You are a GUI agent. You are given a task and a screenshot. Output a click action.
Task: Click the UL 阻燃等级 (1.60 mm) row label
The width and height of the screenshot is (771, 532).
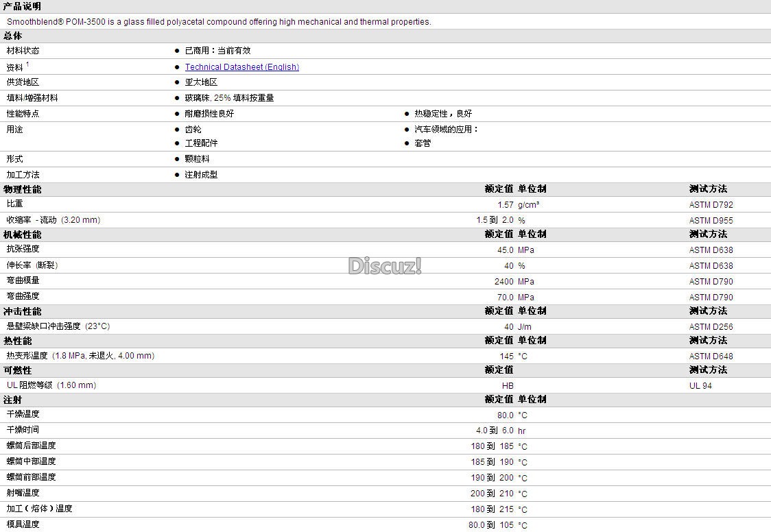pyautogui.click(x=51, y=385)
